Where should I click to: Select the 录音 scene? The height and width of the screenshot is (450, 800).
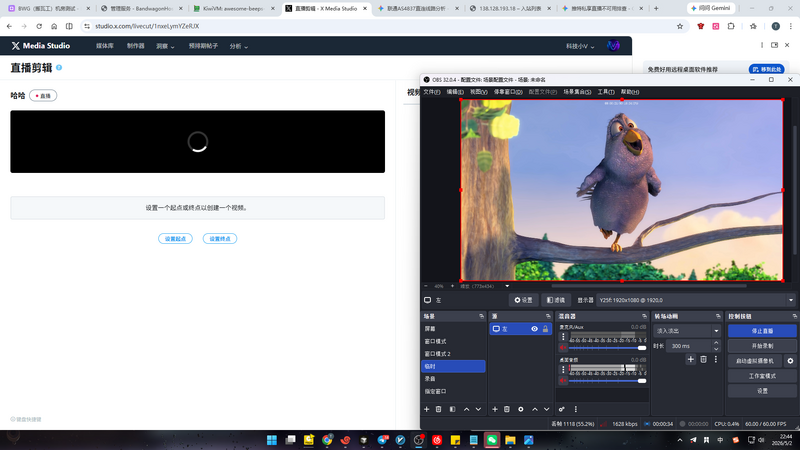pyautogui.click(x=453, y=379)
